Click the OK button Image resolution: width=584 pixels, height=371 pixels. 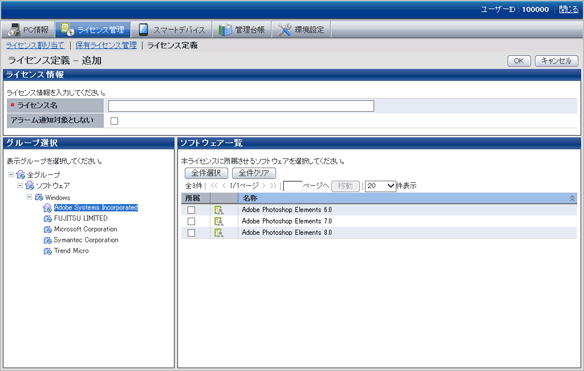pos(519,61)
